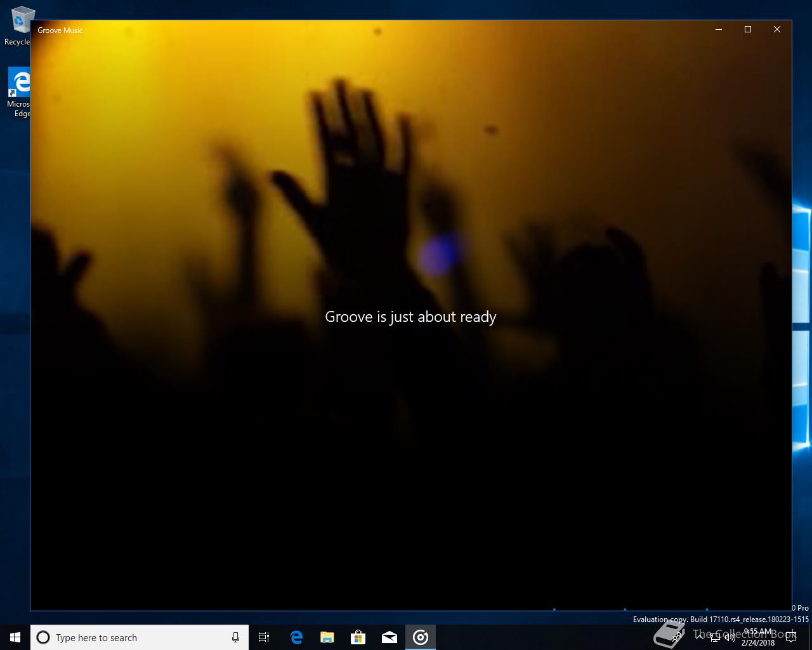
Task: Open the network status tray icon
Action: [x=715, y=637]
